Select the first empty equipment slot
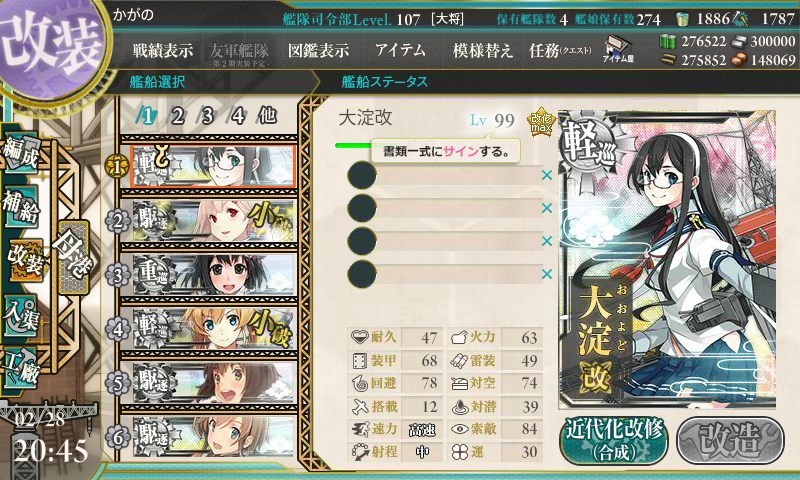800x480 pixels. point(444,176)
